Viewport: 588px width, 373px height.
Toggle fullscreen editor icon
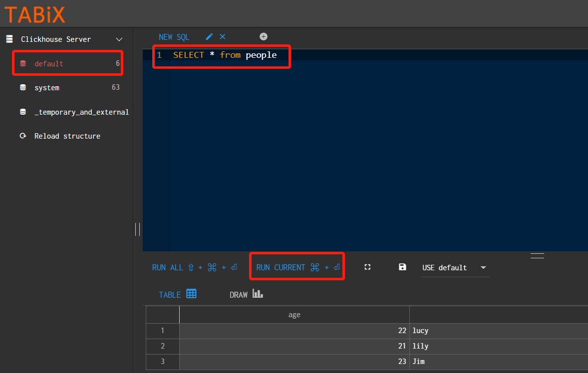pos(367,267)
